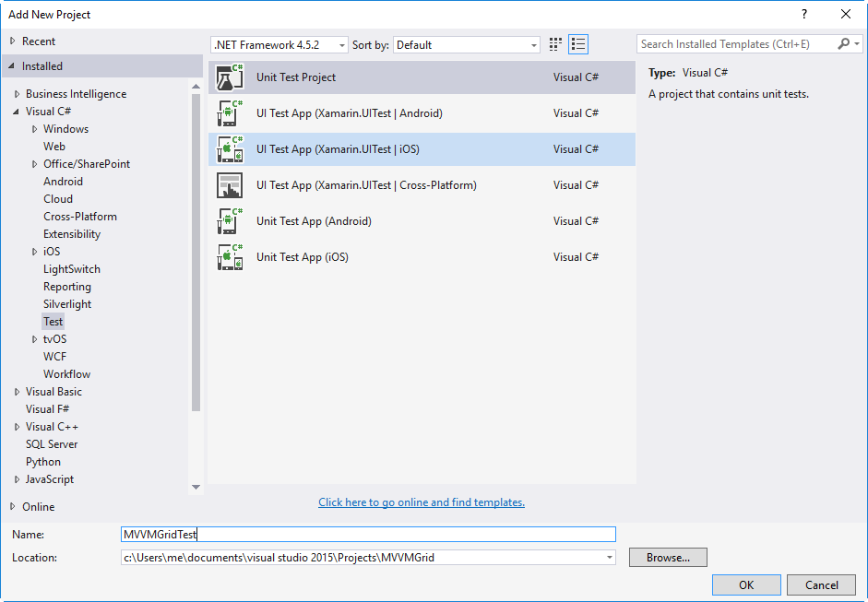
Task: Open the .NET Framework 4.5.2 dropdown
Action: tap(279, 45)
